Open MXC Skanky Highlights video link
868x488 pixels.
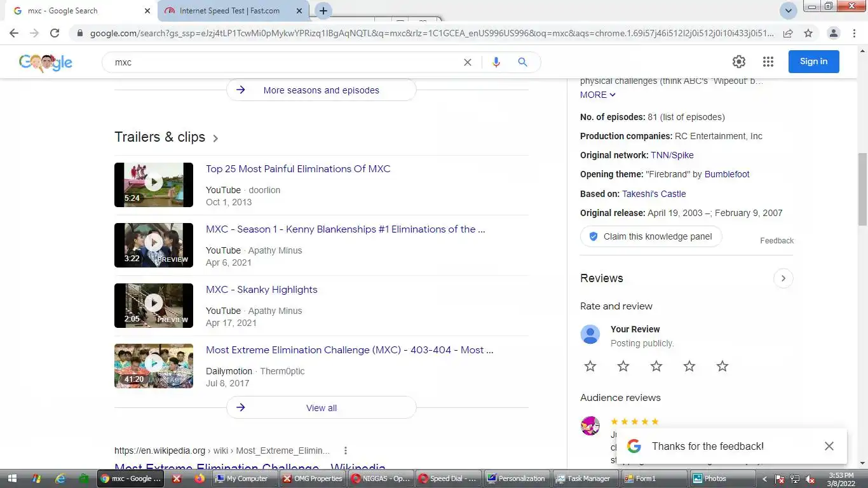(x=262, y=290)
